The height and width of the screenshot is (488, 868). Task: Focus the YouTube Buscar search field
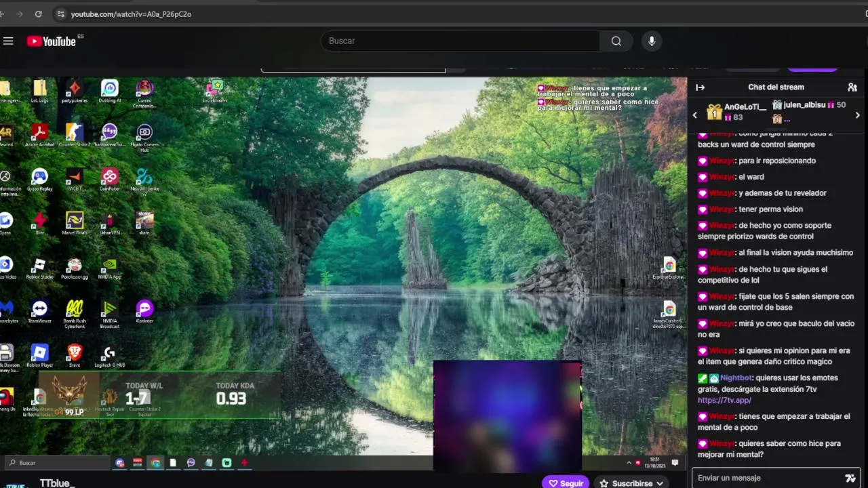click(x=460, y=41)
